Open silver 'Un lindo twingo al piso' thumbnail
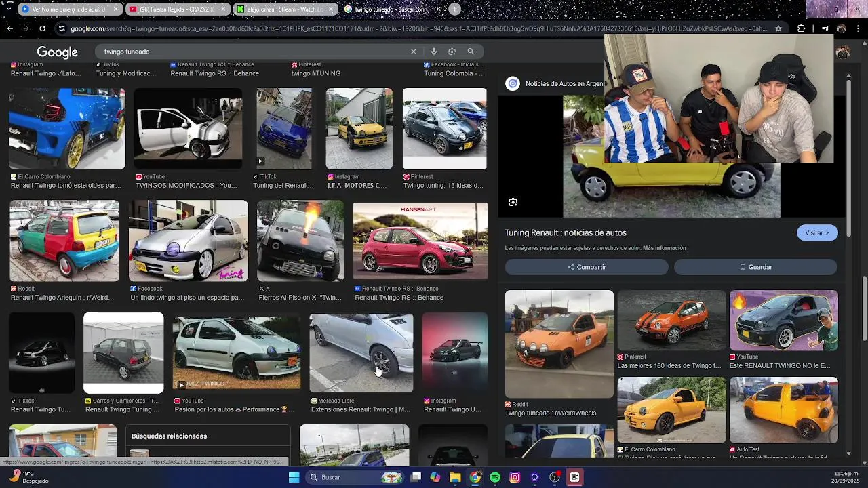Screen dimensions: 868x488 (189, 241)
